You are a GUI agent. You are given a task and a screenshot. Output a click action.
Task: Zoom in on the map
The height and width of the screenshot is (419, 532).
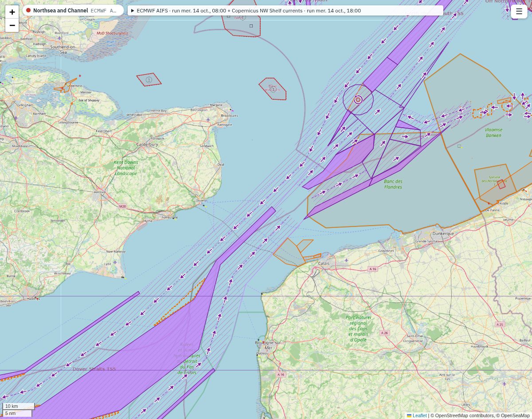(12, 12)
